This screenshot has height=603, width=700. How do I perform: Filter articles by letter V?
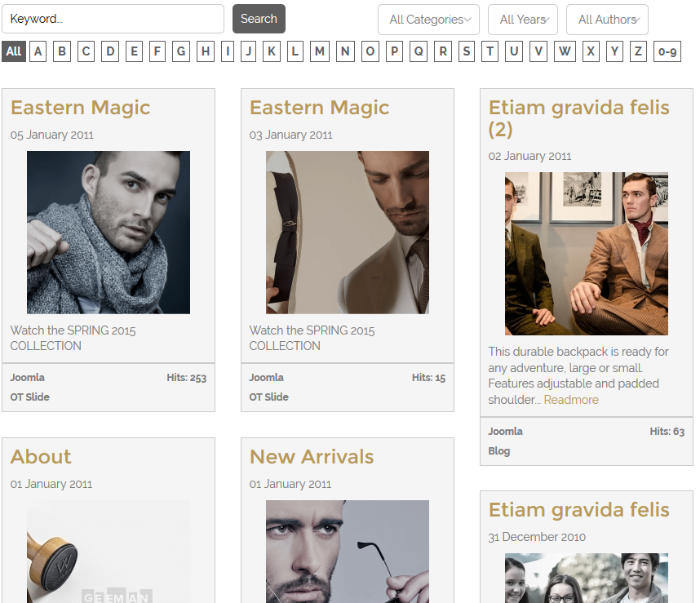[x=538, y=51]
